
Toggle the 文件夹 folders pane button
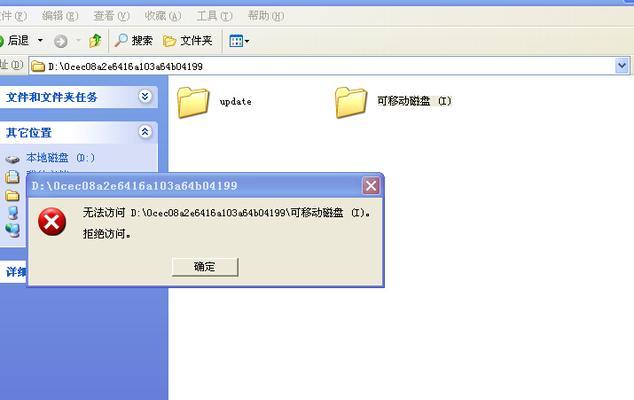[x=188, y=40]
